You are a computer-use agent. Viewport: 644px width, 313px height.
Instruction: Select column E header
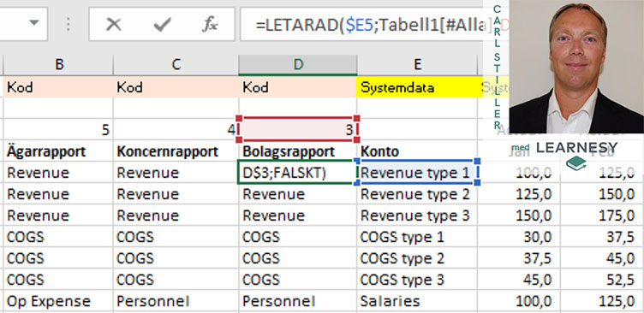(x=417, y=64)
